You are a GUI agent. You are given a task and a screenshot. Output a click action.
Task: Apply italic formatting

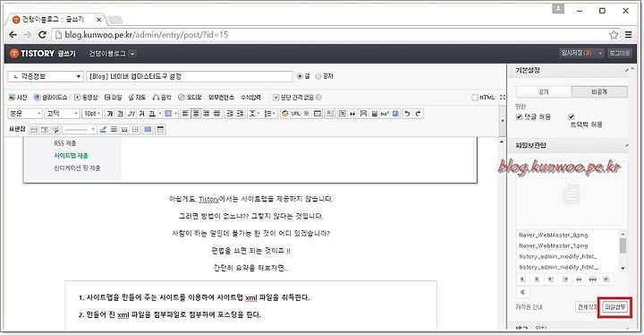[131, 114]
